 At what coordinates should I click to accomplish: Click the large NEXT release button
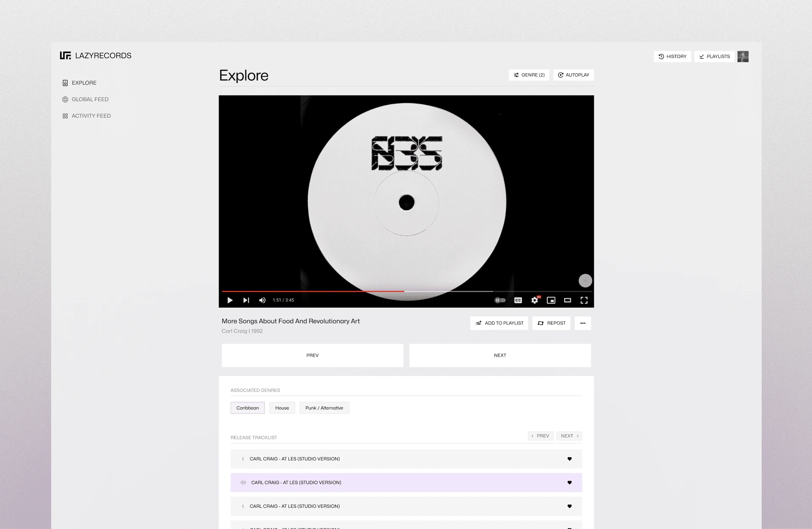click(x=500, y=355)
